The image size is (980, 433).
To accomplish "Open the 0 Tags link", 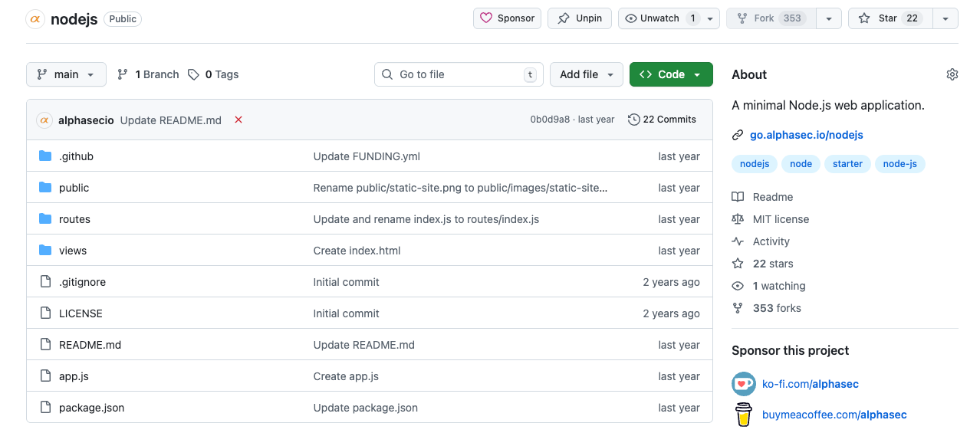I will 213,74.
